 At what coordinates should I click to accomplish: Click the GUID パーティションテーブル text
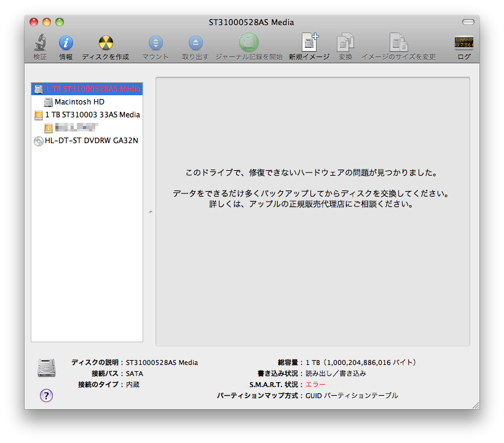click(x=352, y=396)
